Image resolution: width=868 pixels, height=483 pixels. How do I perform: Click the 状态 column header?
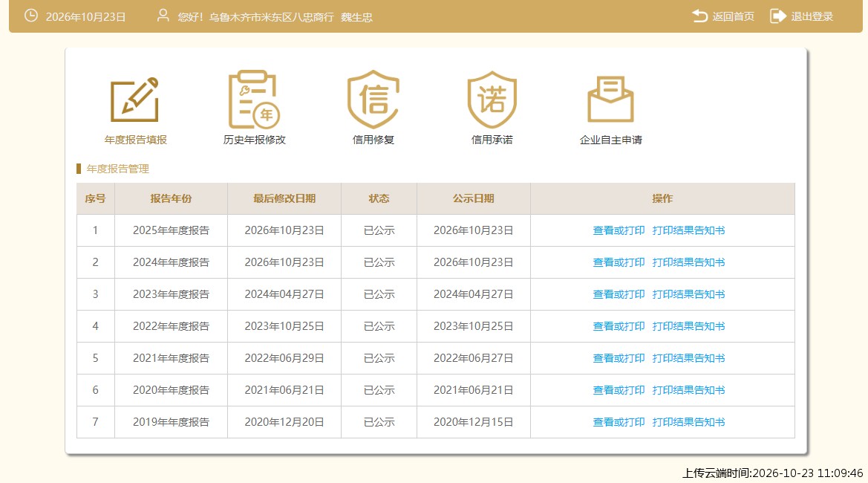coord(379,198)
